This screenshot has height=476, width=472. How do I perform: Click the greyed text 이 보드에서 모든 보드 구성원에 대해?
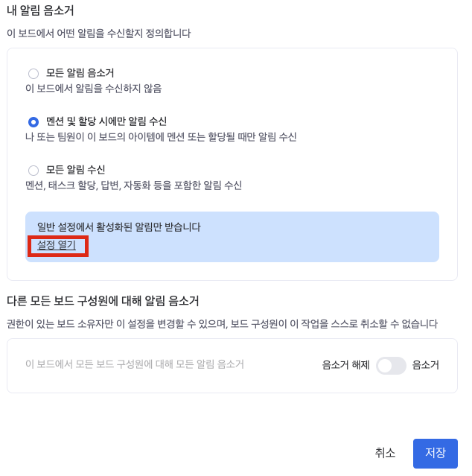tap(135, 364)
